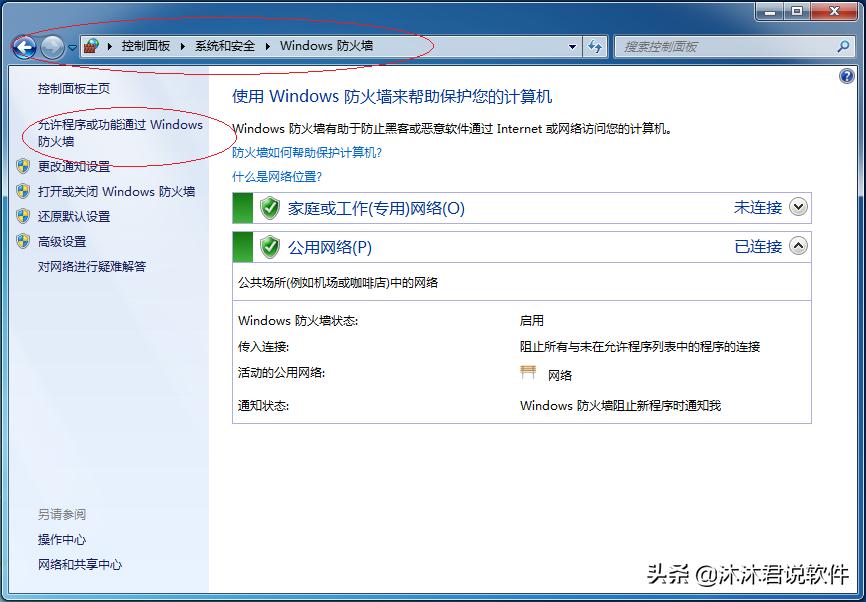Click the green checkmark shield on 公用网络
866x602 pixels.
[x=268, y=246]
